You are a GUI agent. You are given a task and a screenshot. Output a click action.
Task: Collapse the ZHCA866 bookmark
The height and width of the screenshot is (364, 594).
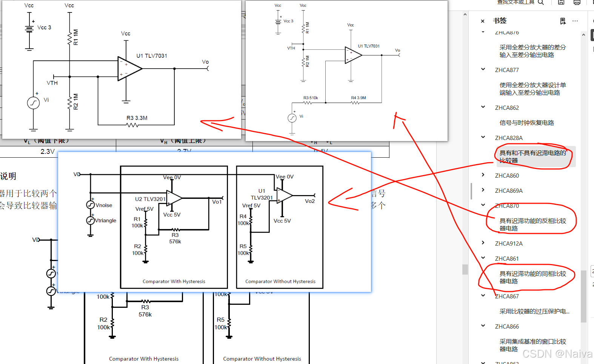pyautogui.click(x=483, y=326)
